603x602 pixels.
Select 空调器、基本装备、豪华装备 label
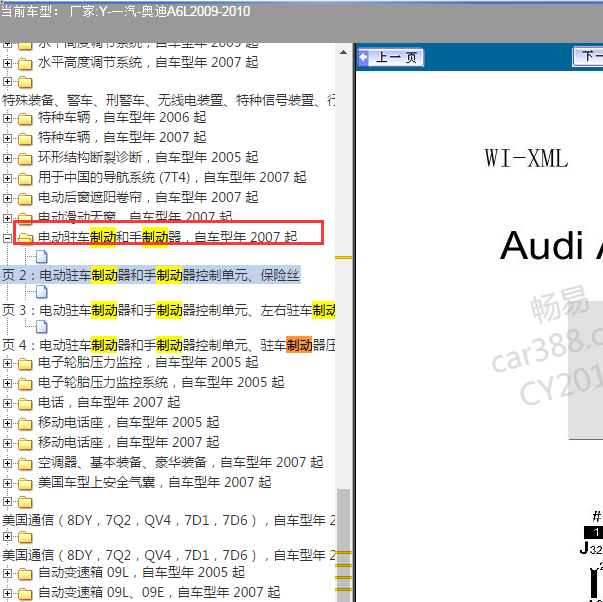tap(180, 462)
